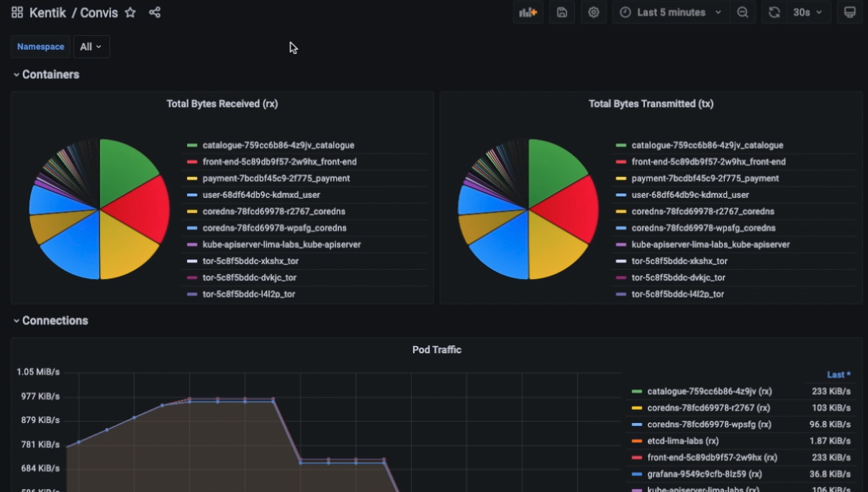This screenshot has width=868, height=492.
Task: Open the Last 5 minutes time picker
Action: tap(671, 12)
